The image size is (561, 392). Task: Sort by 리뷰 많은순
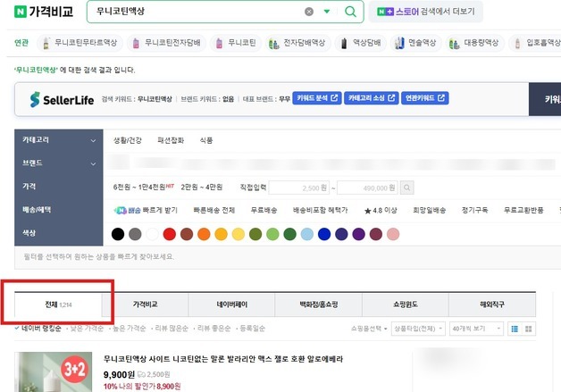pos(171,329)
